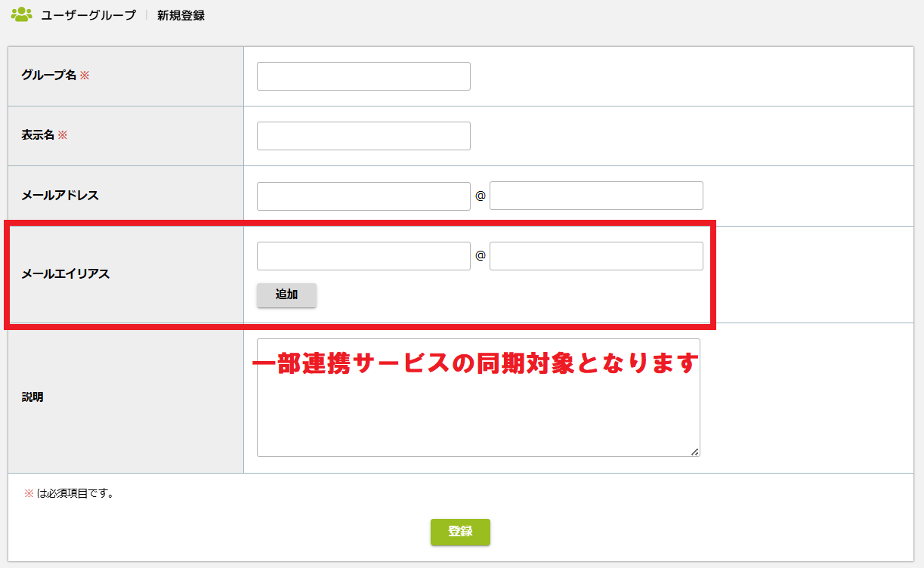Focus the グループ名 input field
The width and height of the screenshot is (924, 568).
363,76
